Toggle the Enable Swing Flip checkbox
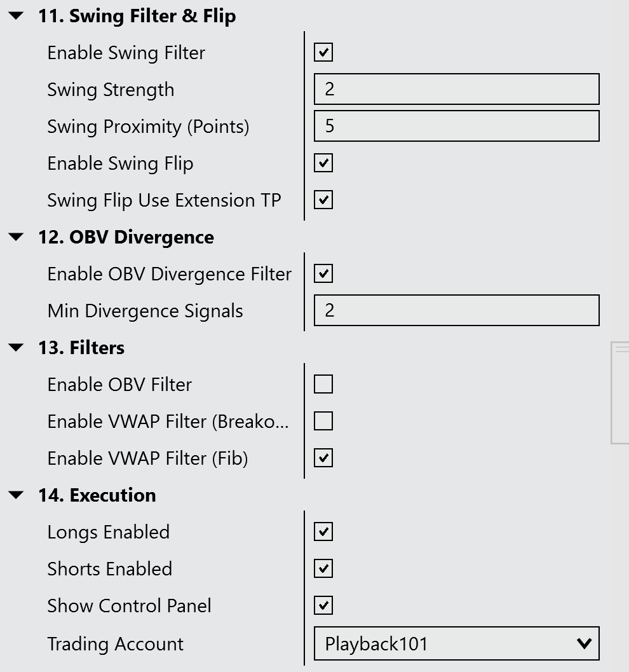The width and height of the screenshot is (629, 672). tap(323, 163)
